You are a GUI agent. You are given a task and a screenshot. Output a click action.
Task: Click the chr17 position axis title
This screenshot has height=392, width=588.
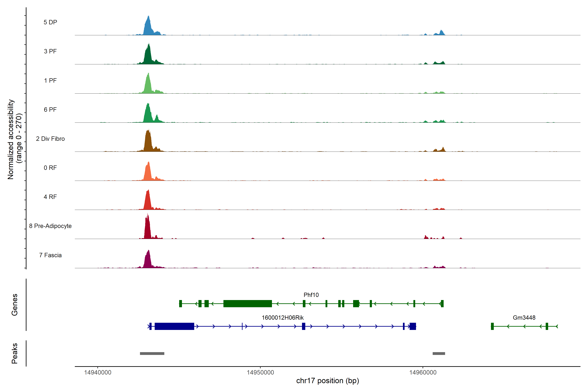tap(327, 381)
